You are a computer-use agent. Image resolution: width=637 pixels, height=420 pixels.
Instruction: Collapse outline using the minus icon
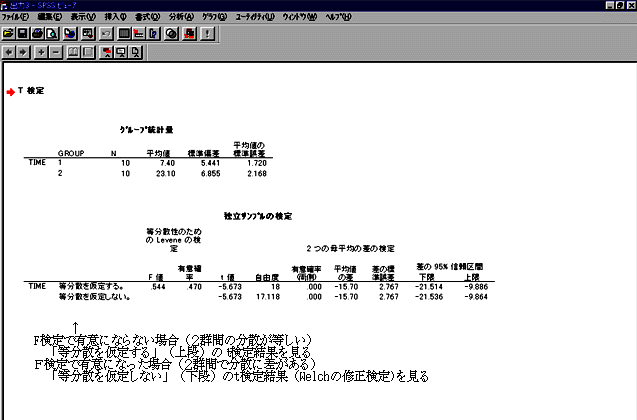click(56, 51)
